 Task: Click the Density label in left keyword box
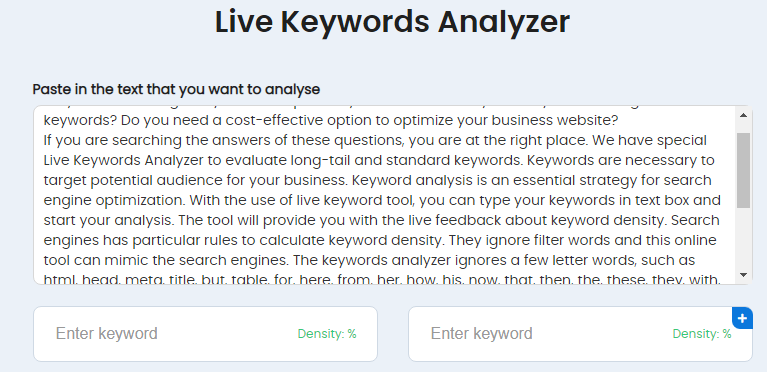coord(327,334)
